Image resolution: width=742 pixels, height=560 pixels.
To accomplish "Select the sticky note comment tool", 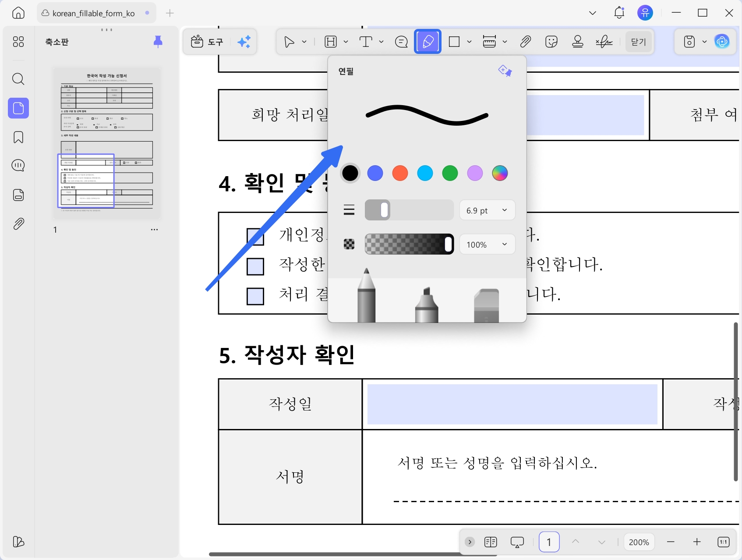I will click(x=401, y=42).
